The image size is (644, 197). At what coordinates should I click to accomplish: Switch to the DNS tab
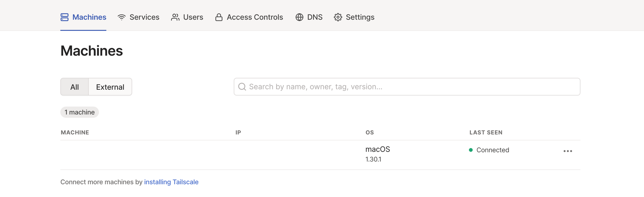coord(309,17)
